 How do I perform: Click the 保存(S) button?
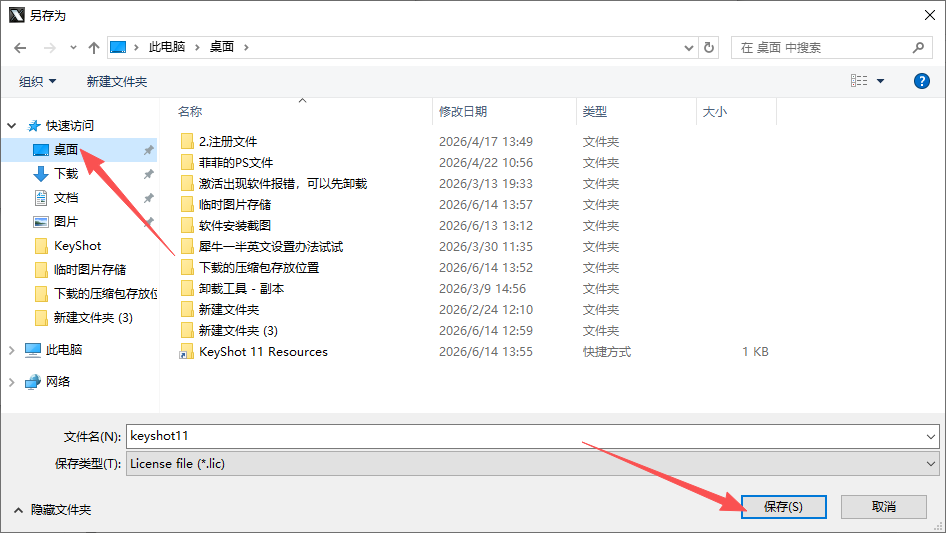pyautogui.click(x=783, y=507)
